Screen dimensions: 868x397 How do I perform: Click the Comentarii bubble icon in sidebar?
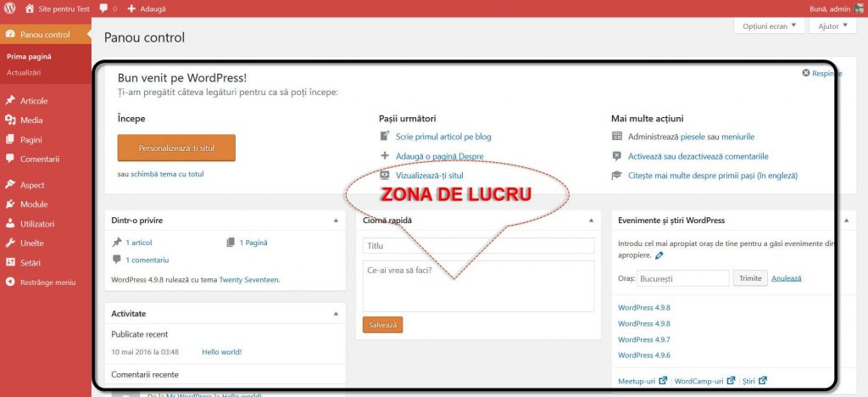[10, 159]
